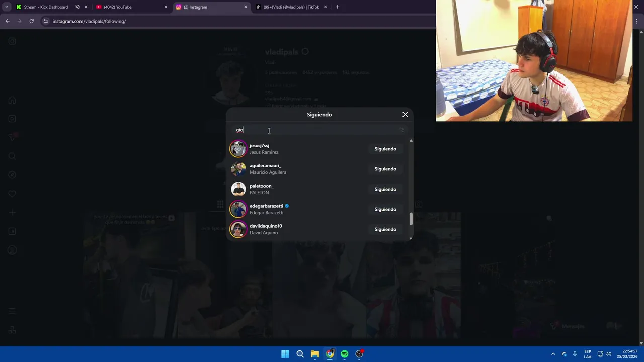
Task: Click the jesusj7ssj username link
Action: 259,145
